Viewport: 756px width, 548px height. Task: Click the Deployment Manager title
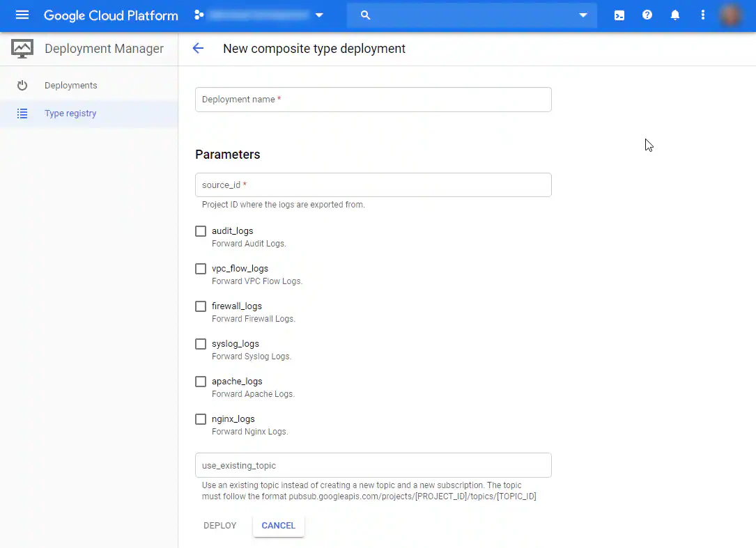pyautogui.click(x=104, y=49)
